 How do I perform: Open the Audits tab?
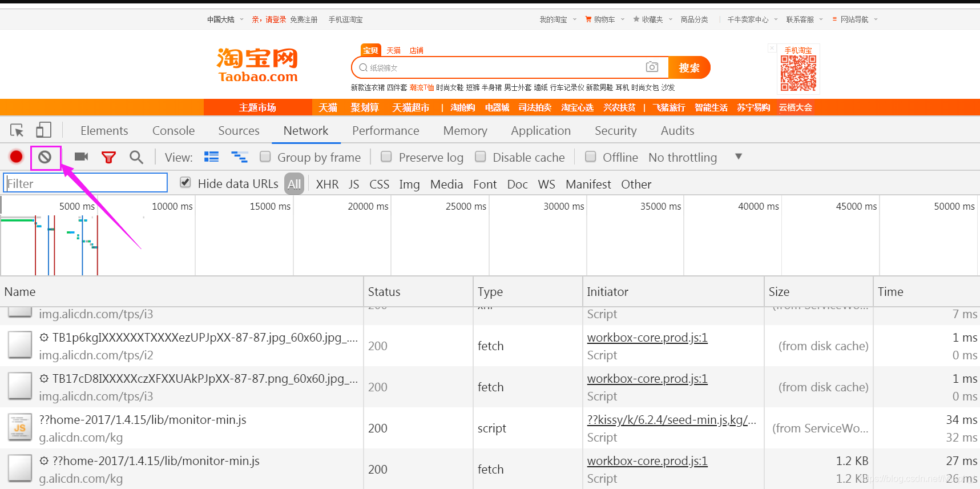tap(677, 131)
